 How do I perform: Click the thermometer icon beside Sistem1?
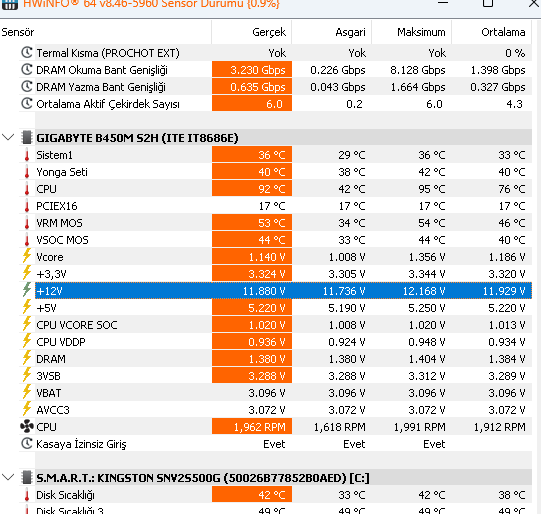point(27,155)
